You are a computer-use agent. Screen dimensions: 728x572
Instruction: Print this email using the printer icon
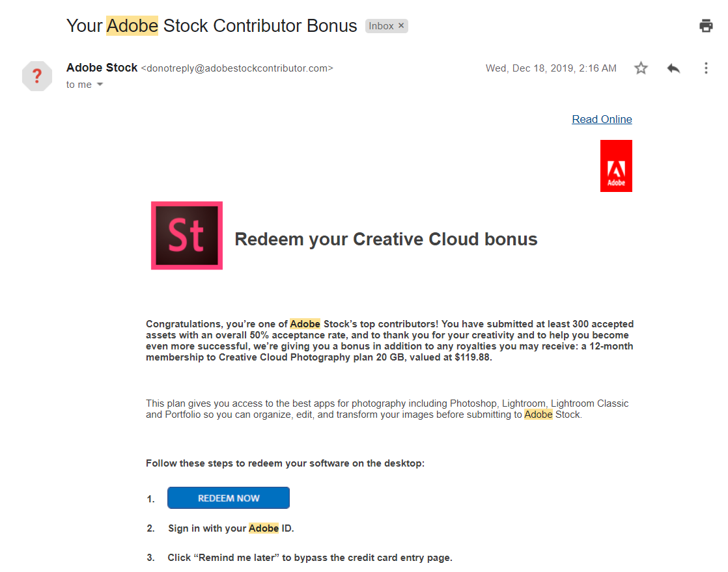706,26
